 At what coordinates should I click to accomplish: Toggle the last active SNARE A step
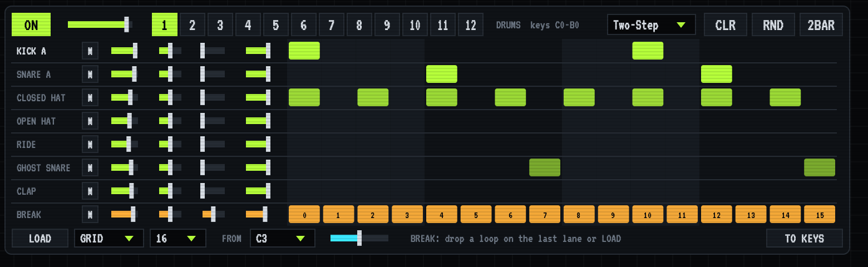pyautogui.click(x=717, y=74)
